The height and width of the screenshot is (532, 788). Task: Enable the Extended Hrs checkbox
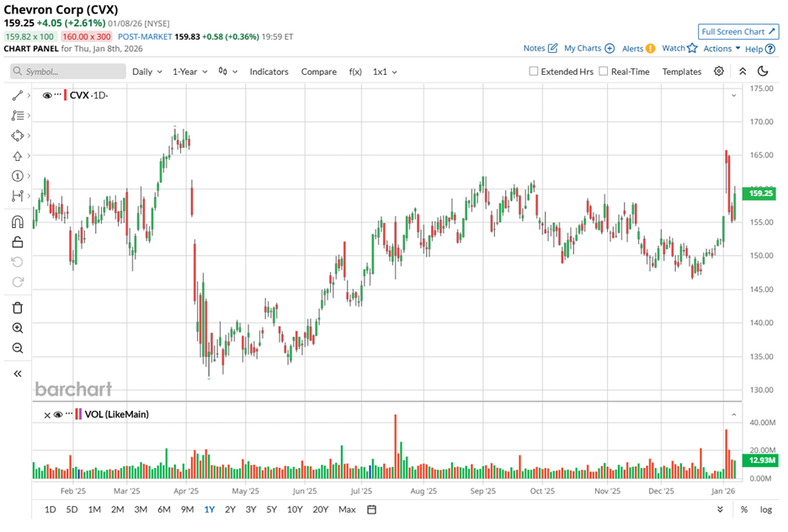tap(534, 72)
